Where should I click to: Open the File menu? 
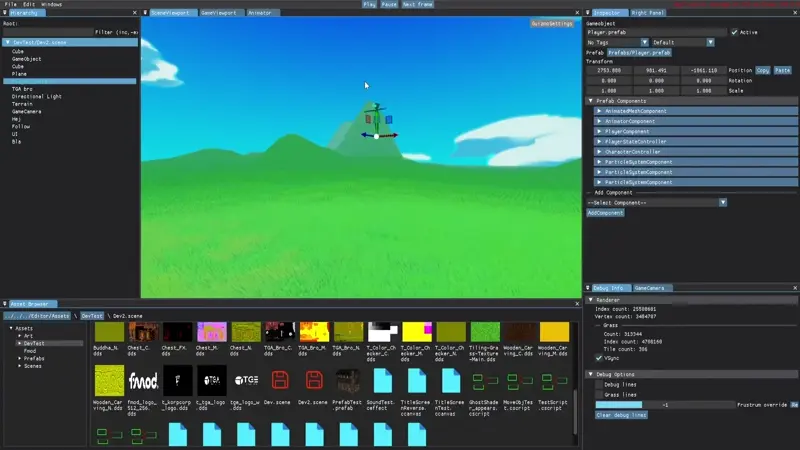(x=10, y=4)
